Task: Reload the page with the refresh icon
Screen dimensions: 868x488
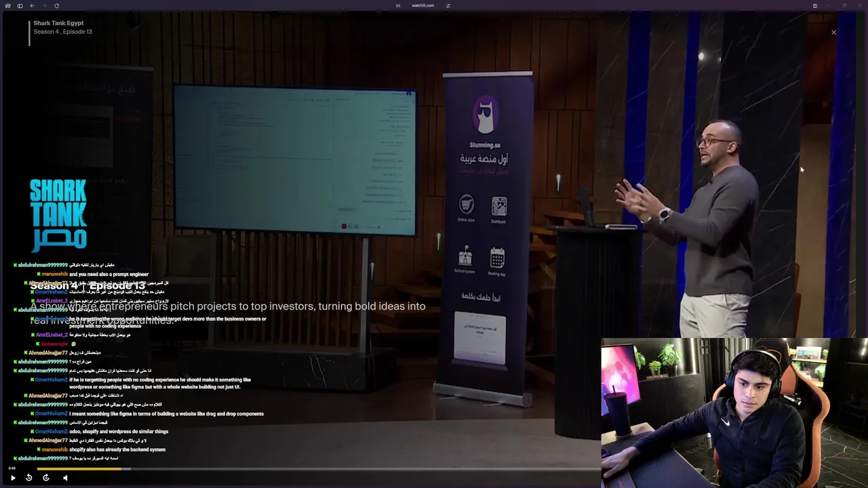Action: point(56,5)
